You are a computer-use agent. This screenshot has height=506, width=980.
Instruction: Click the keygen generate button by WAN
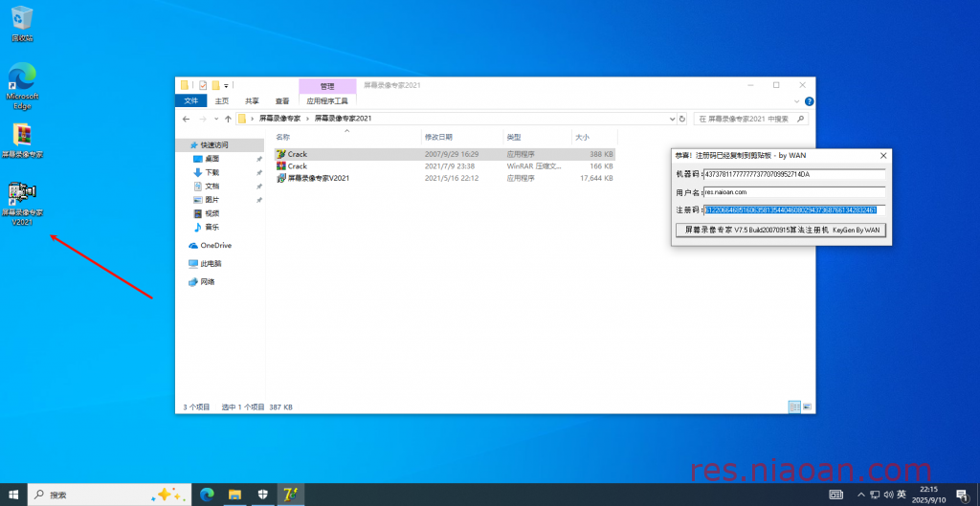click(781, 230)
